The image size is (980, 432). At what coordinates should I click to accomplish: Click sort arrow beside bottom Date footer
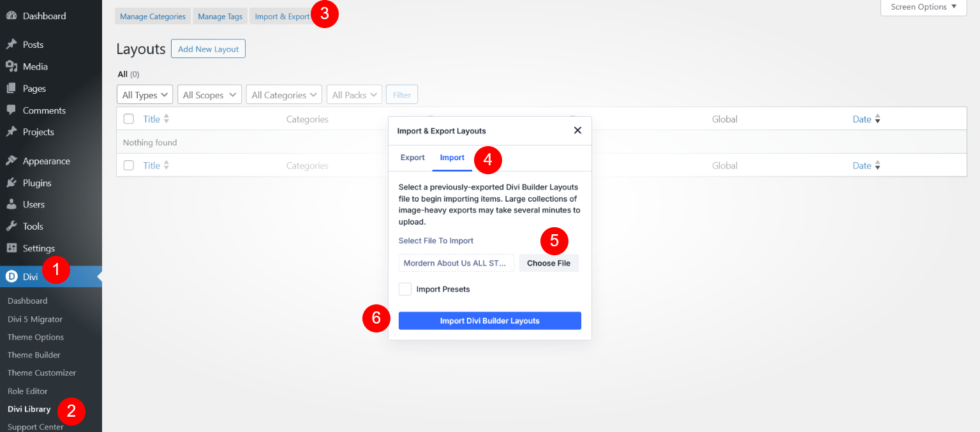point(877,166)
